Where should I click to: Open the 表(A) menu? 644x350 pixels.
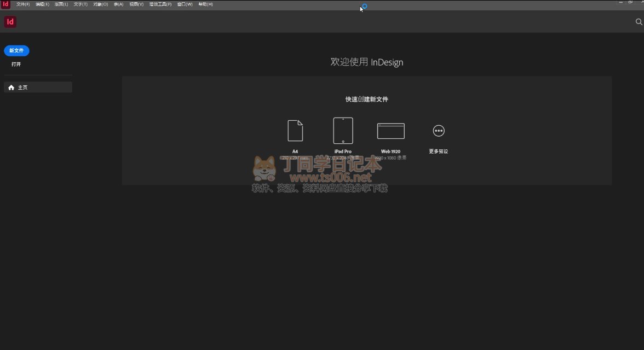[x=119, y=4]
